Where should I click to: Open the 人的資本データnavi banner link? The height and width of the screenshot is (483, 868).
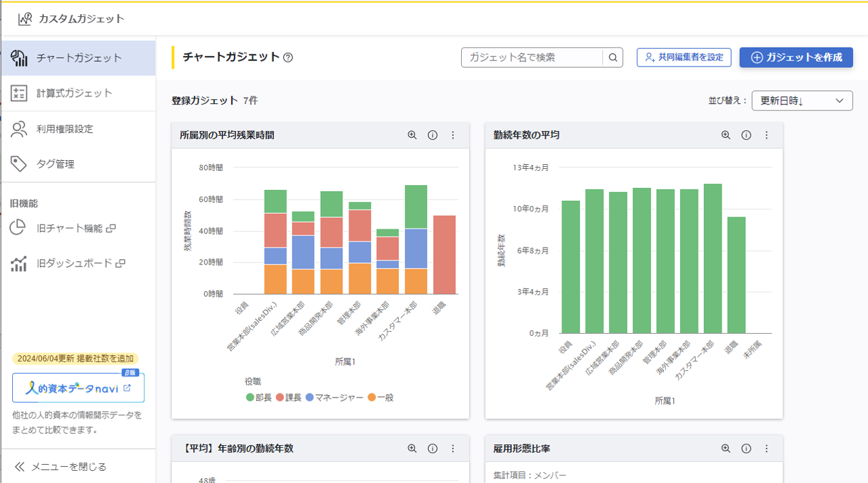coord(78,388)
